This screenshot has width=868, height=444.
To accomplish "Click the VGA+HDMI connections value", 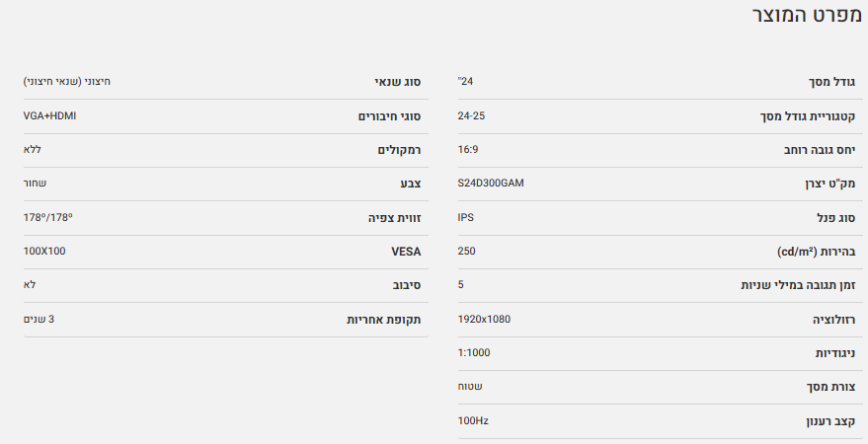I will 49,115.
